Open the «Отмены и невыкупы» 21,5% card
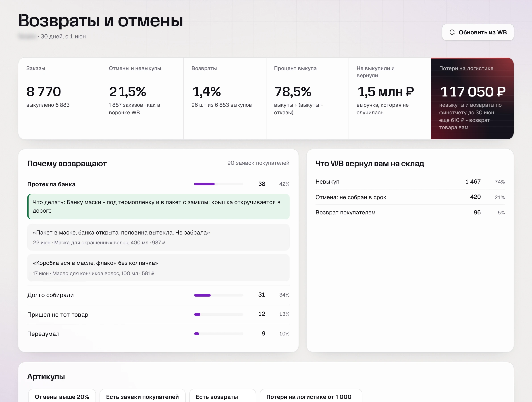The width and height of the screenshot is (532, 402). [142, 98]
